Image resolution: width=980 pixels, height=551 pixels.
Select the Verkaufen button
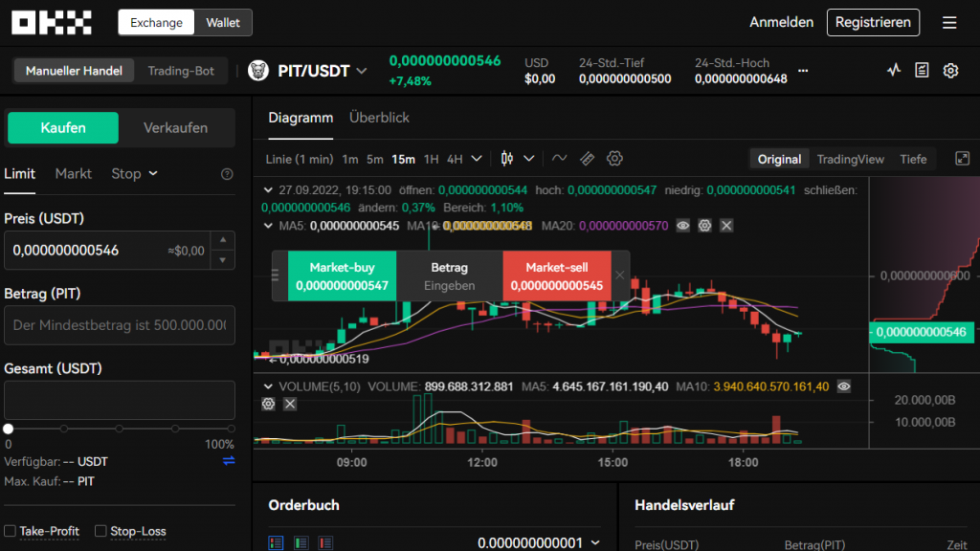(175, 127)
